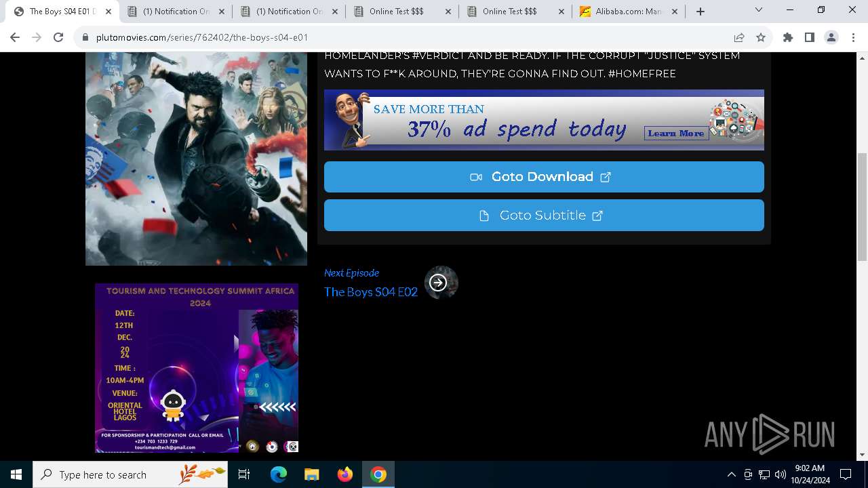Open the taskbar clock and date

(x=810, y=474)
